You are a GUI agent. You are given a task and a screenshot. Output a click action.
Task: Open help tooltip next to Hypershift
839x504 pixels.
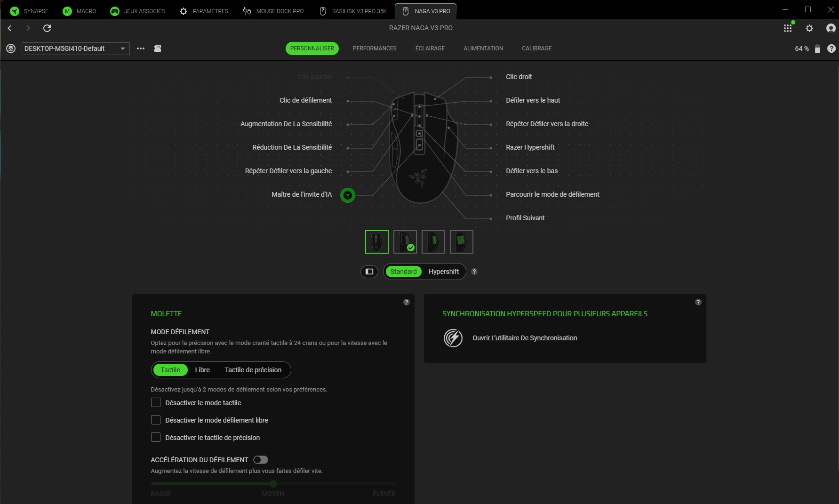tap(474, 272)
